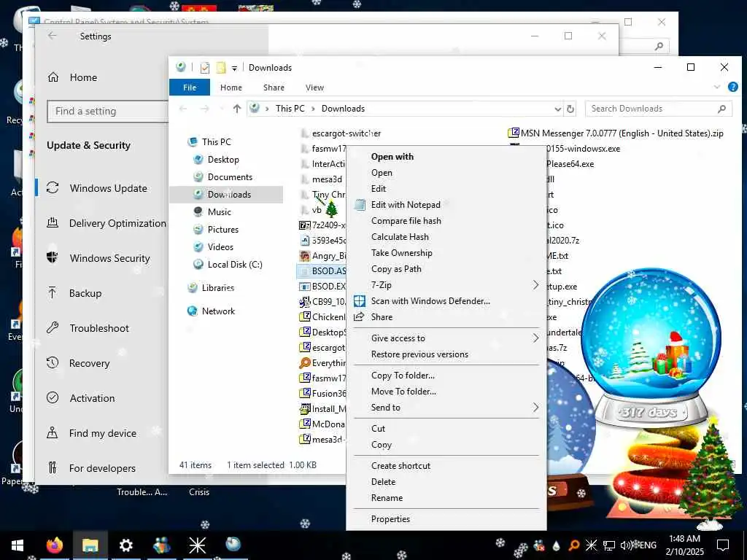Switch to the Home ribbon tab
This screenshot has width=747, height=560.
(x=231, y=87)
